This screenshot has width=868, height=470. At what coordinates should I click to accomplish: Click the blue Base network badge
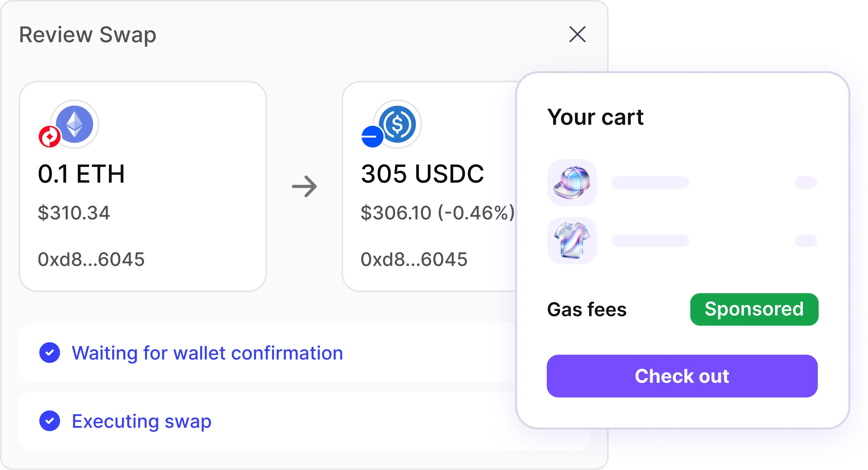(372, 137)
